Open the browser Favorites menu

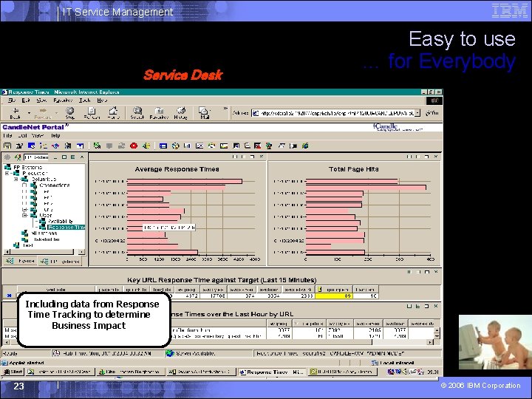(63, 100)
